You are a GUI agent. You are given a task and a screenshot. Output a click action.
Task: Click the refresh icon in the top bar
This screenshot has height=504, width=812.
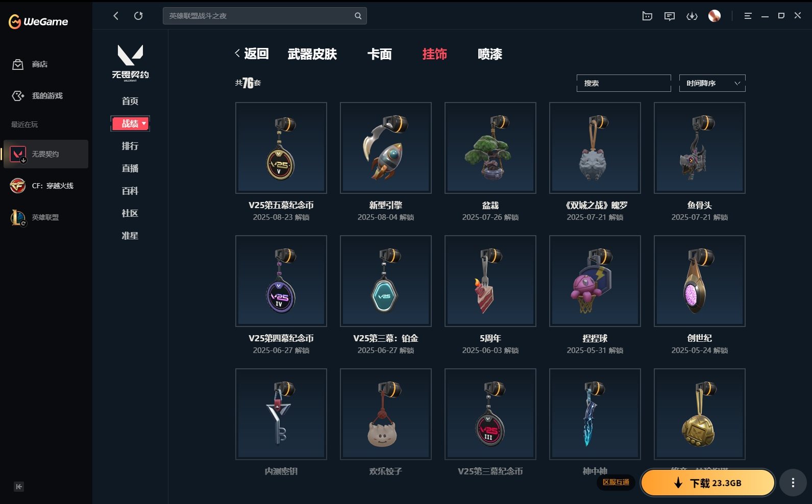tap(138, 16)
